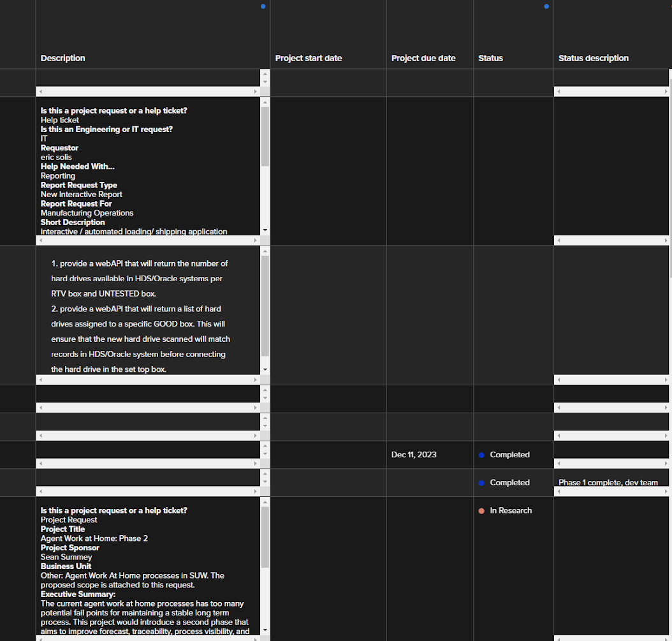Image resolution: width=672 pixels, height=641 pixels.
Task: Click horizontal scrollbar under Phase 1 complete cell
Action: pyautogui.click(x=612, y=492)
